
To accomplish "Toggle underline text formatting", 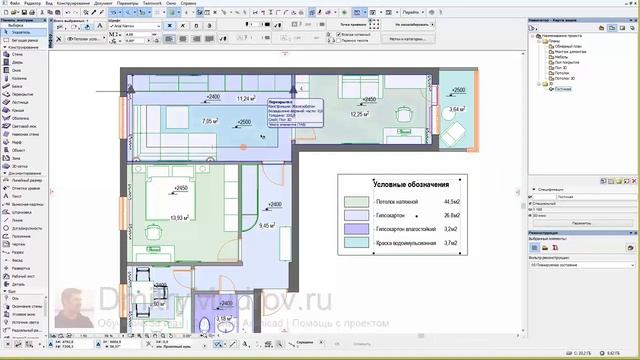I will pos(196,25).
